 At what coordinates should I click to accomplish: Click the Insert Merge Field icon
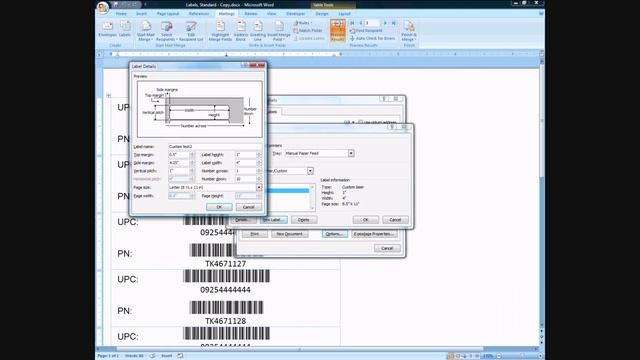click(278, 31)
